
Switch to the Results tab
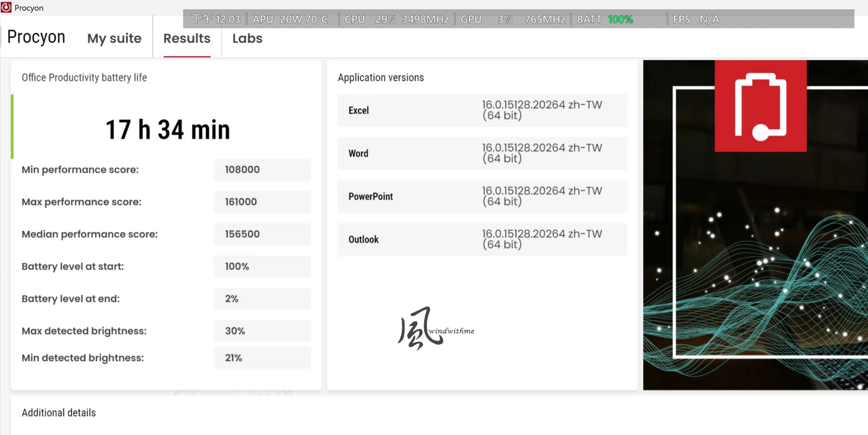[x=187, y=38]
